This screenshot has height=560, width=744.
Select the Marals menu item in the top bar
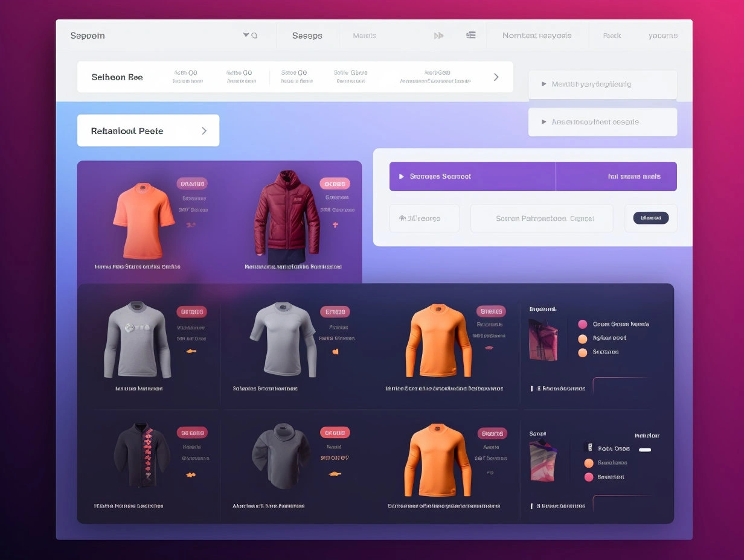coord(364,36)
